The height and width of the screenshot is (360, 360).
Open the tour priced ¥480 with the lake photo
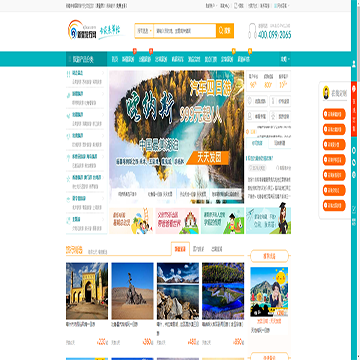coord(178,291)
